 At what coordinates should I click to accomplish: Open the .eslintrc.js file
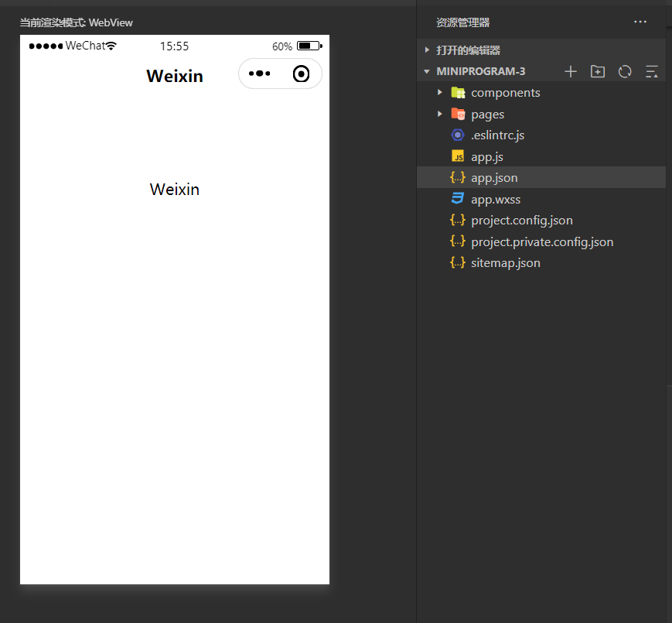(541, 135)
